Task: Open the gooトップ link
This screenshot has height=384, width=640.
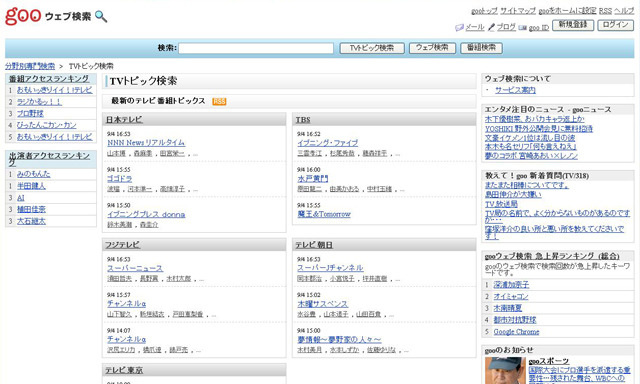Action: 484,11
